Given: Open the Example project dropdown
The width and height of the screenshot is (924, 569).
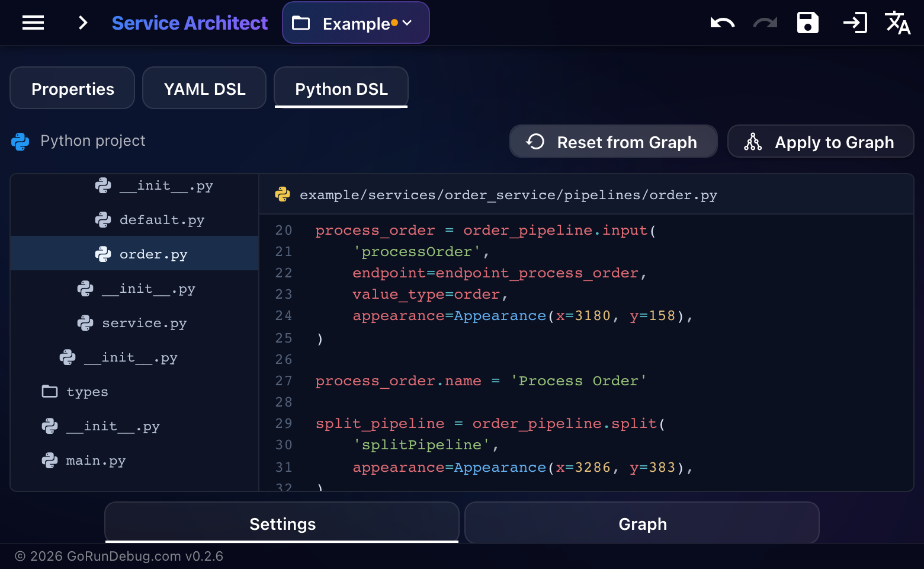Looking at the screenshot, I should coord(356,23).
